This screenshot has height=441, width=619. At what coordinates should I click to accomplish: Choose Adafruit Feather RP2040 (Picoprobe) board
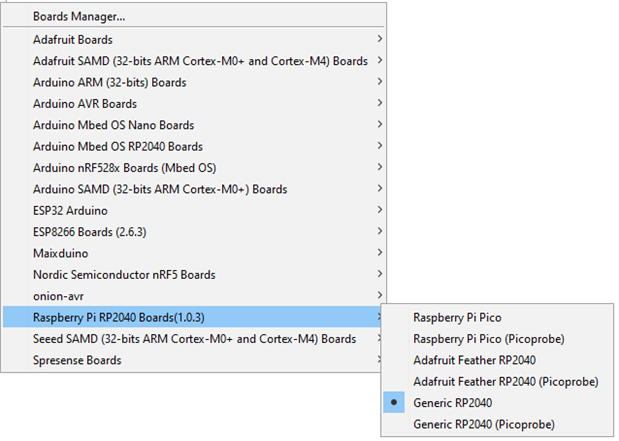click(497, 381)
